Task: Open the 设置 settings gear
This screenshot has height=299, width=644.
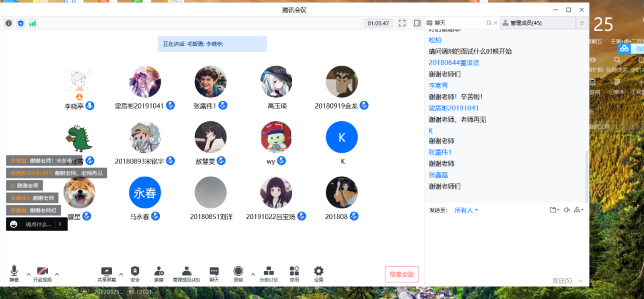Action: click(318, 274)
